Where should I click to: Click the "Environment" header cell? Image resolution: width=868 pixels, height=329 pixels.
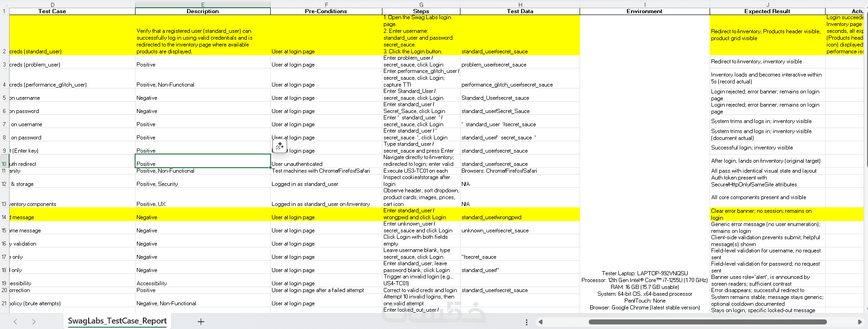(x=645, y=11)
